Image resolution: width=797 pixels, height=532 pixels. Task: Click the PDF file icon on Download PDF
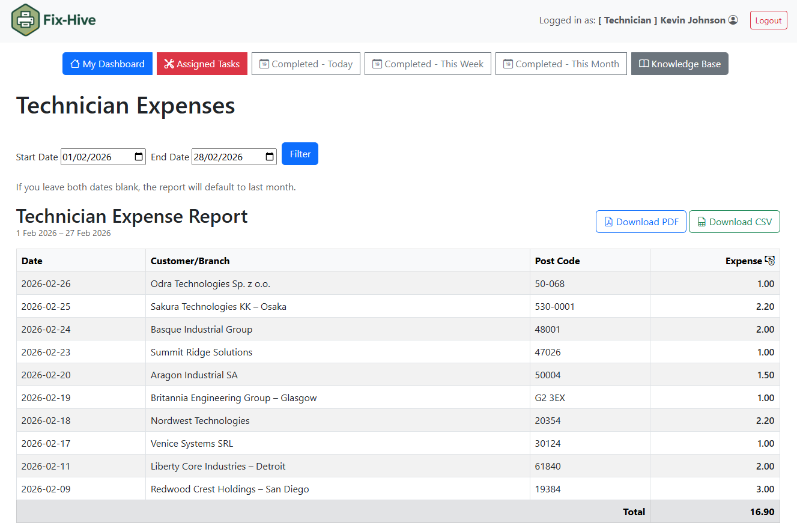pyautogui.click(x=608, y=222)
